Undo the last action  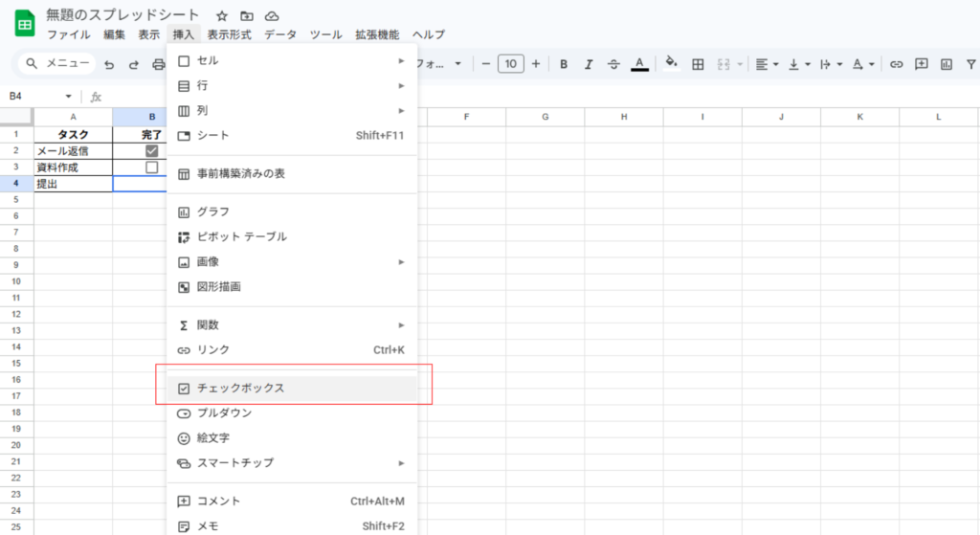click(x=109, y=64)
